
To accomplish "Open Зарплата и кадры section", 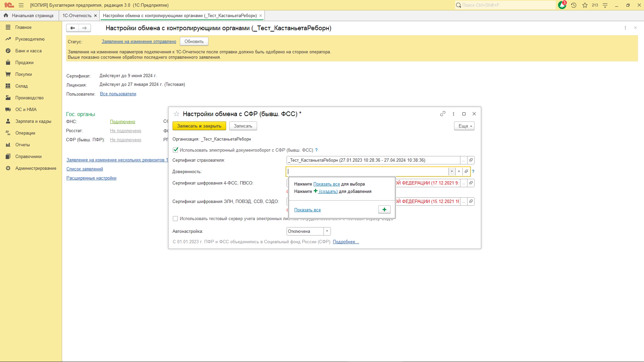I will pyautogui.click(x=33, y=121).
